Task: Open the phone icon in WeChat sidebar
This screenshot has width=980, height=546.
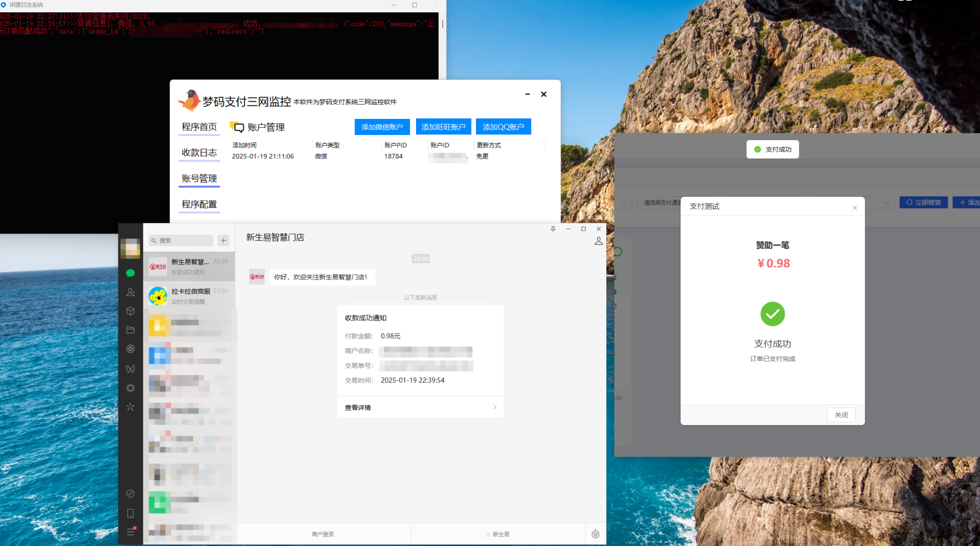Action: pyautogui.click(x=130, y=513)
